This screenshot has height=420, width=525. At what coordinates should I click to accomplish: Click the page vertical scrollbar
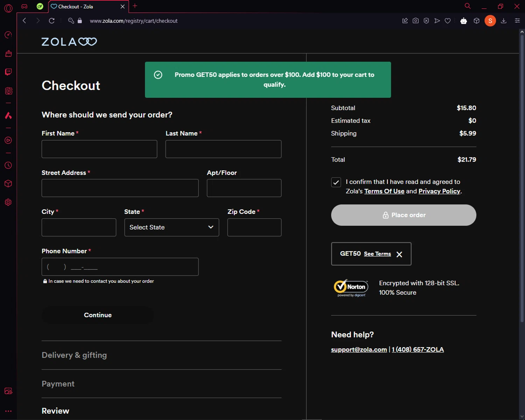522,178
